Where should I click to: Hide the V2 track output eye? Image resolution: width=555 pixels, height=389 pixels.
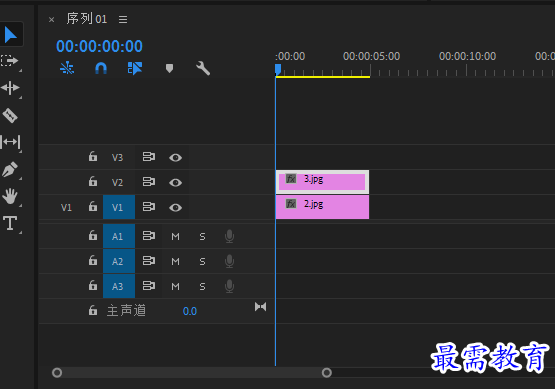tap(175, 182)
